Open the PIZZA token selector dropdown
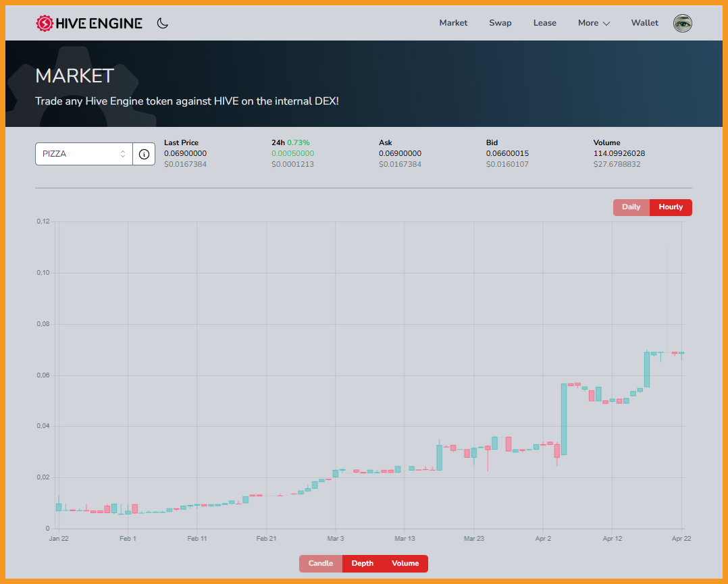728x584 pixels. [x=84, y=154]
